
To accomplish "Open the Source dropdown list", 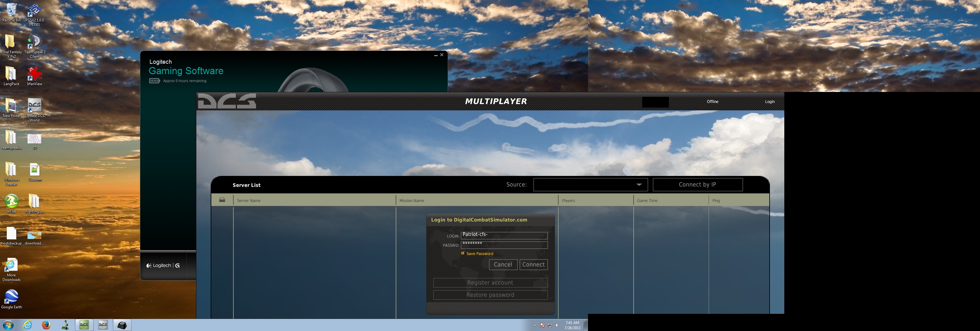I will (x=590, y=185).
